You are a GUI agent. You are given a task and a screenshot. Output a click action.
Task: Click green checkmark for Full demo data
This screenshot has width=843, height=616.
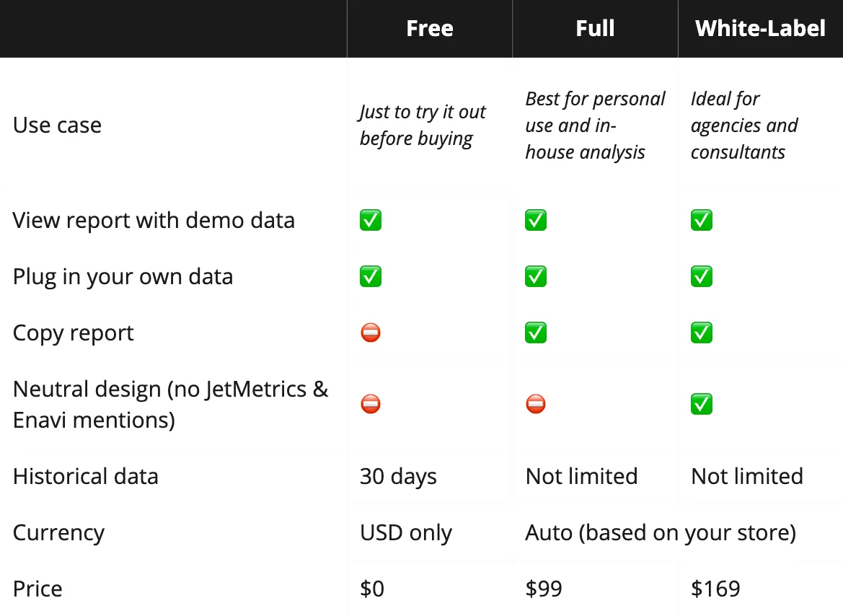(536, 220)
